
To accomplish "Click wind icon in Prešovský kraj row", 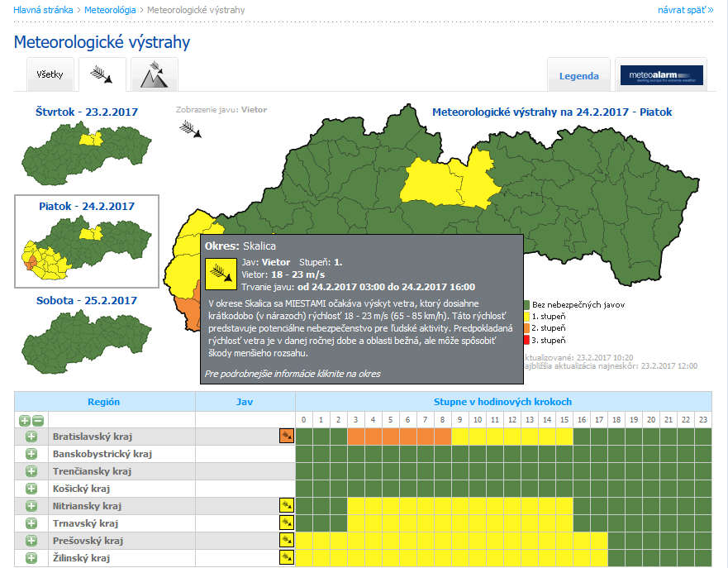I will coord(287,541).
